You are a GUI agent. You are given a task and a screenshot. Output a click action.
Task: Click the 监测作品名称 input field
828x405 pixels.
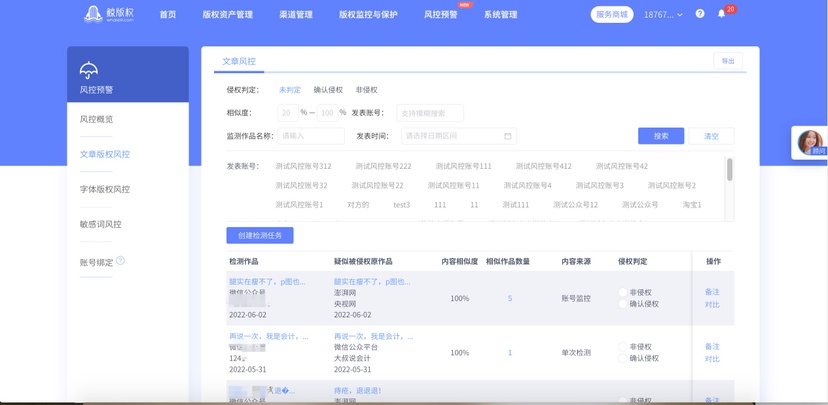[x=311, y=136]
